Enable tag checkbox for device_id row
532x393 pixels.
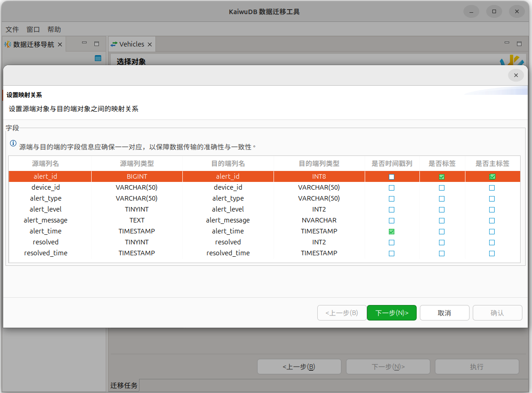442,188
